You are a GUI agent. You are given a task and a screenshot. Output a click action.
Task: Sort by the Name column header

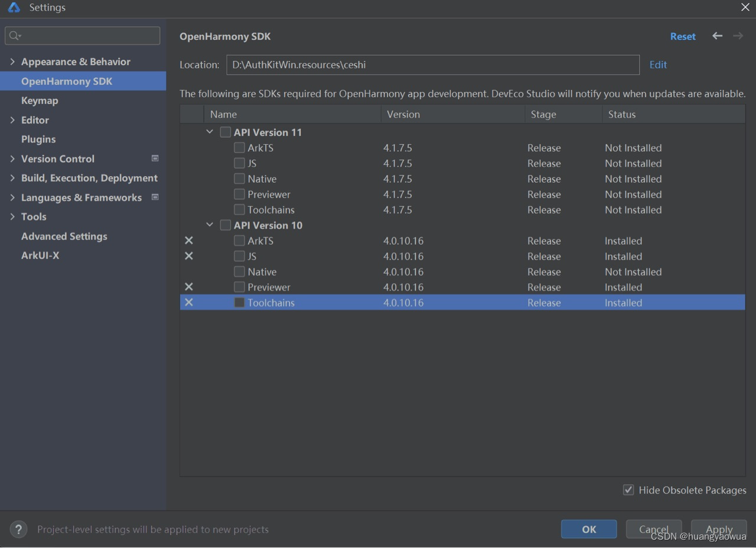[x=292, y=114]
